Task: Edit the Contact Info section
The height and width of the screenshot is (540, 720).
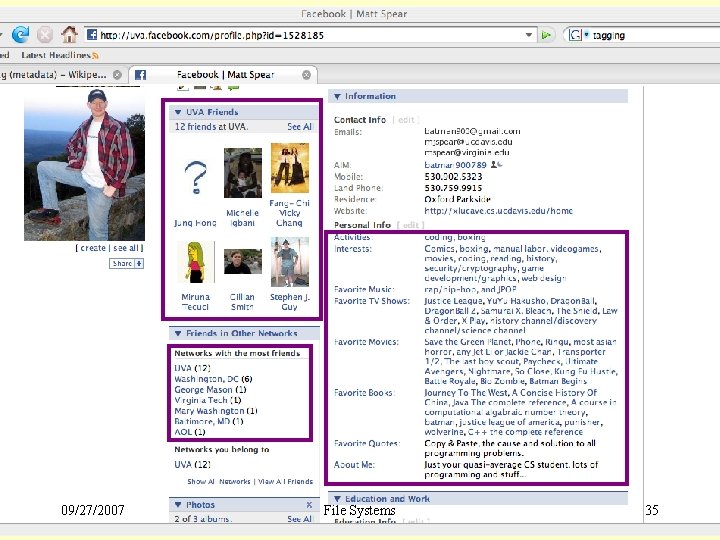Action: coord(406,120)
